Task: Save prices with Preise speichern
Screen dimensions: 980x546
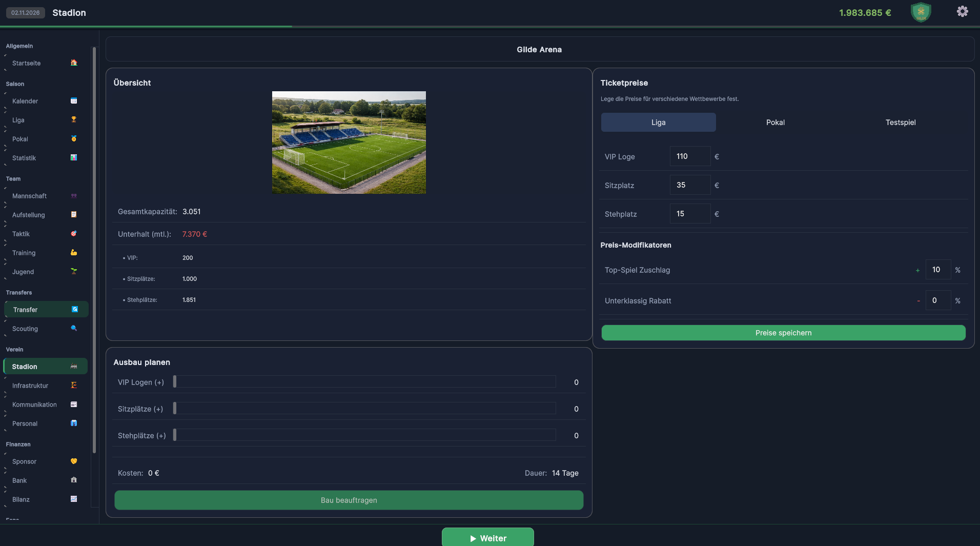Action: (783, 333)
